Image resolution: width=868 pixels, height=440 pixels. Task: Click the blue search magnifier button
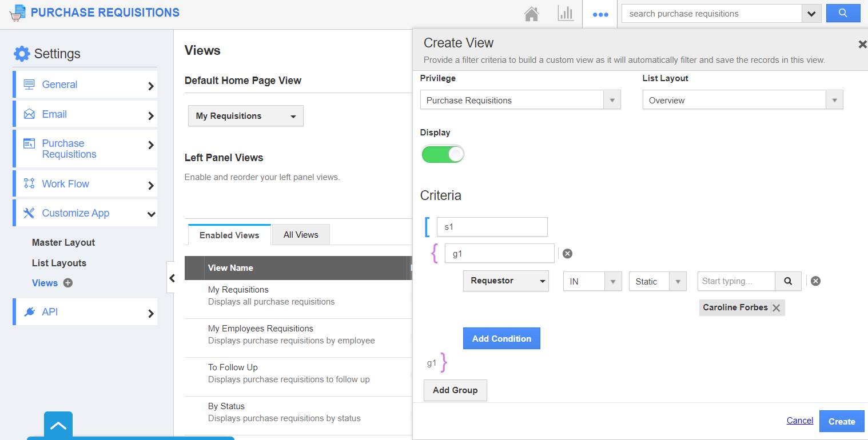tap(843, 13)
